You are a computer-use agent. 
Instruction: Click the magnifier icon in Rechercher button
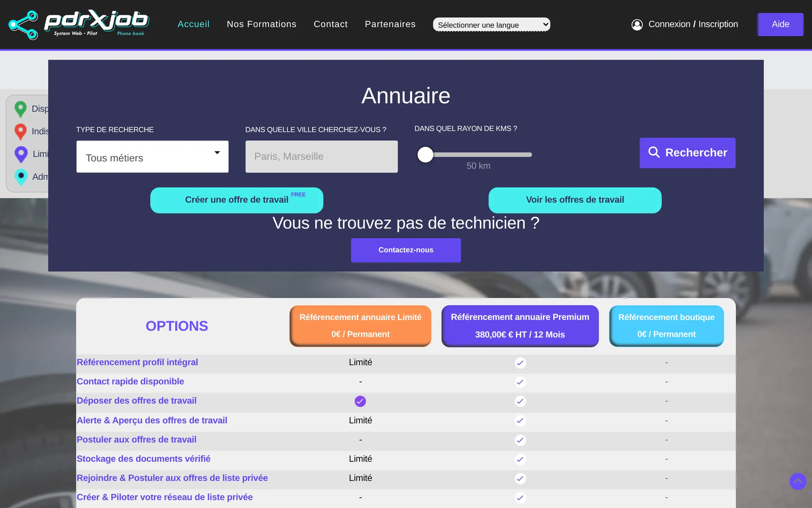click(x=654, y=152)
